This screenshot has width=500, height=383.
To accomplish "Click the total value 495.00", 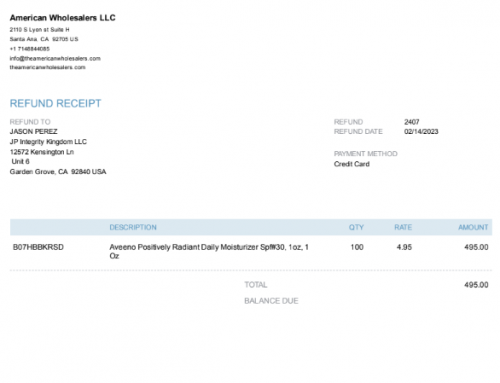I will click(476, 285).
